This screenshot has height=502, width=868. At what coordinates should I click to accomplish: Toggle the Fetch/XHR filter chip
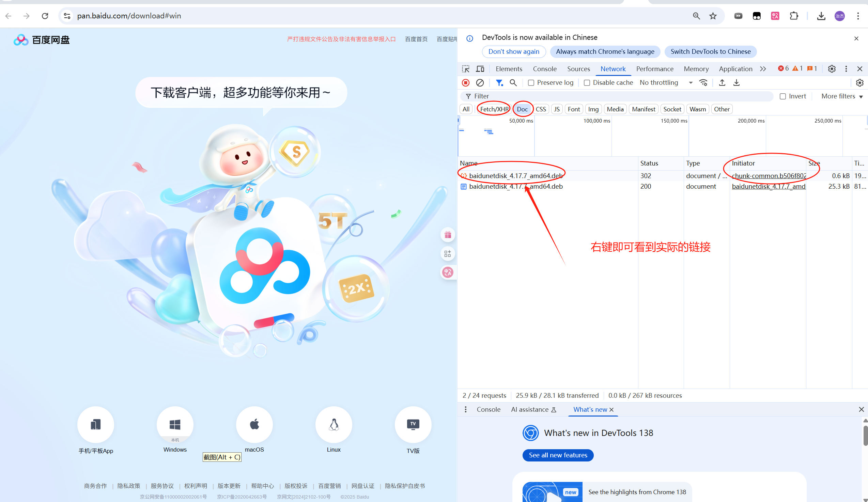point(494,109)
